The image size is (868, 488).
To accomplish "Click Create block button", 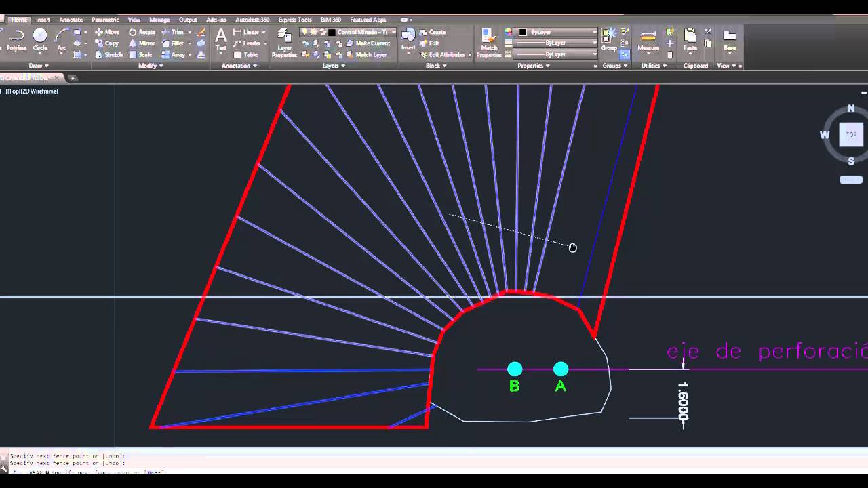I will [433, 32].
